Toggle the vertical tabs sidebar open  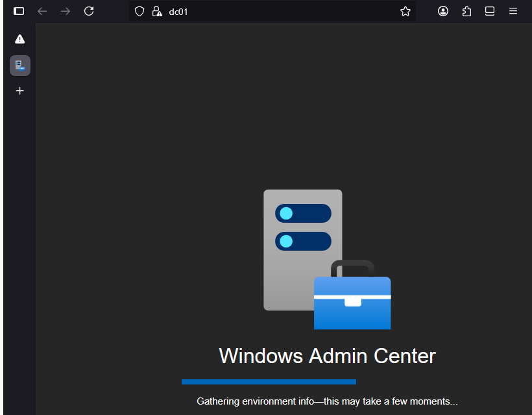pos(18,10)
